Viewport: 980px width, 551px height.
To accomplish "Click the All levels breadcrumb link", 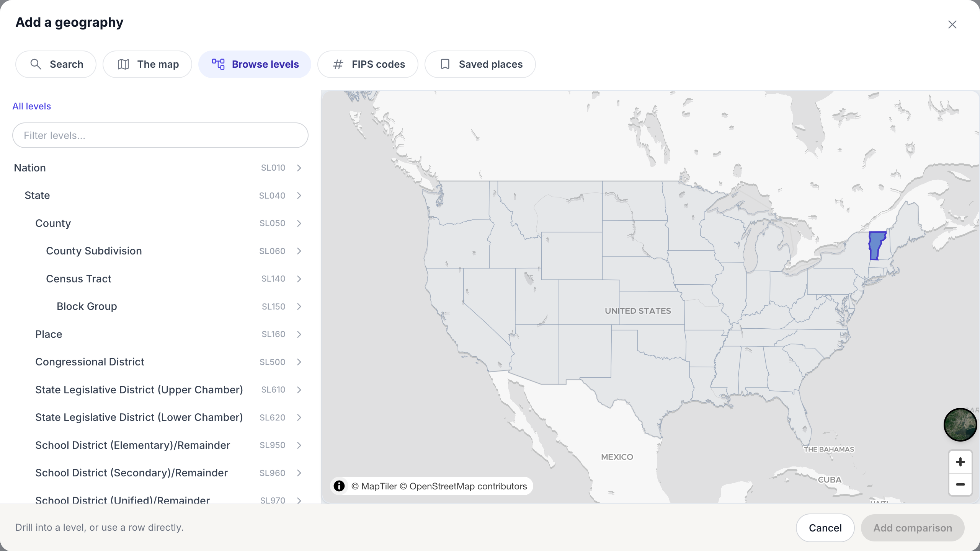I will coord(32,106).
